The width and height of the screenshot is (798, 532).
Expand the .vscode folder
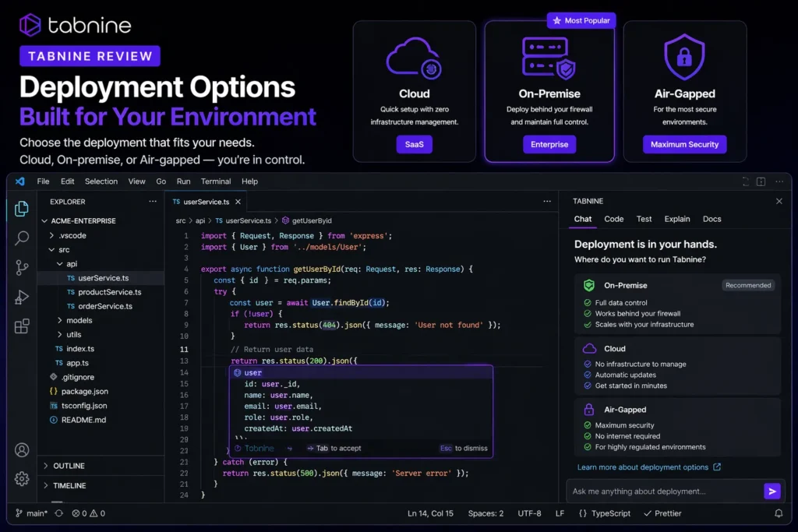point(51,235)
